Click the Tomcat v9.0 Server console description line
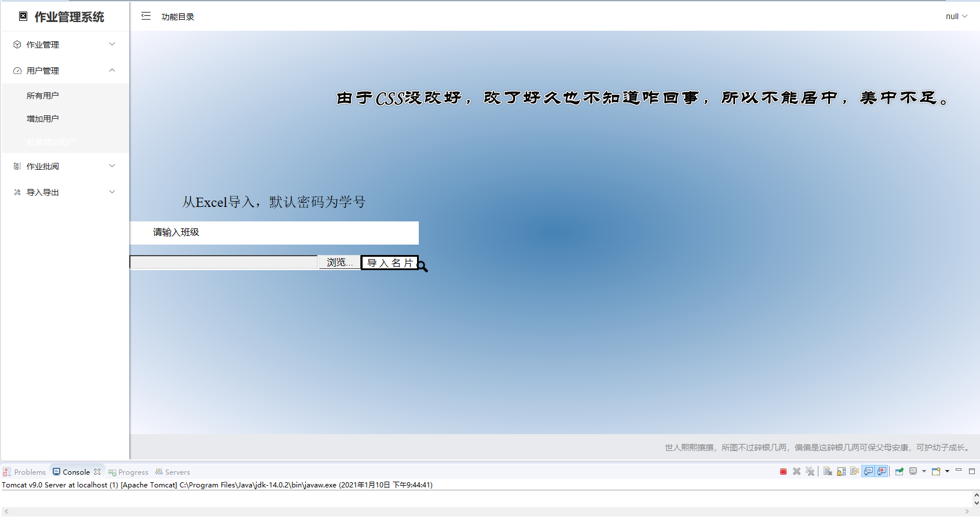This screenshot has width=980, height=517. click(217, 485)
